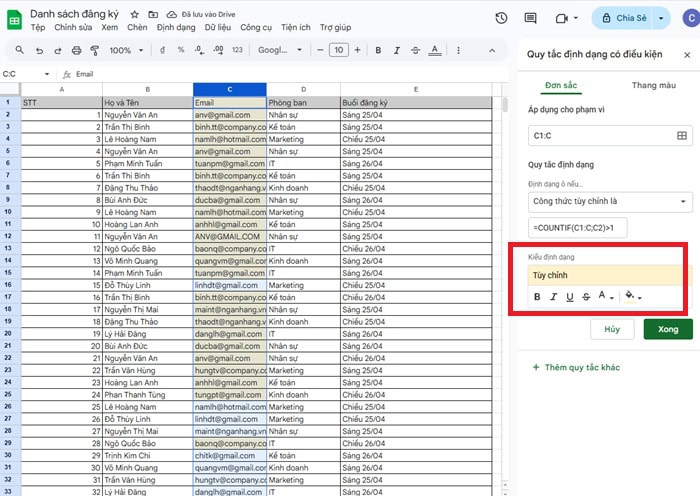Click the undo icon in toolbar
Image resolution: width=700 pixels, height=496 pixels.
click(38, 50)
